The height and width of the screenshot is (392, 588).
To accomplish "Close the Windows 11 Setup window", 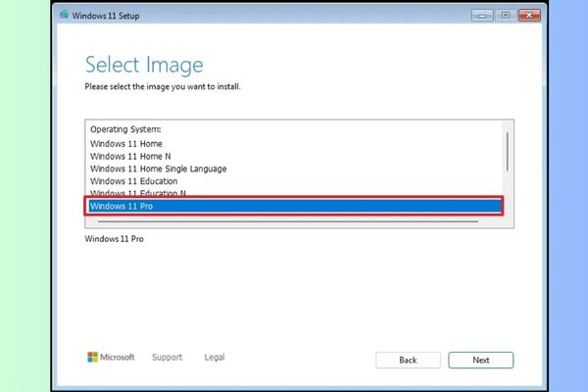I will [529, 16].
